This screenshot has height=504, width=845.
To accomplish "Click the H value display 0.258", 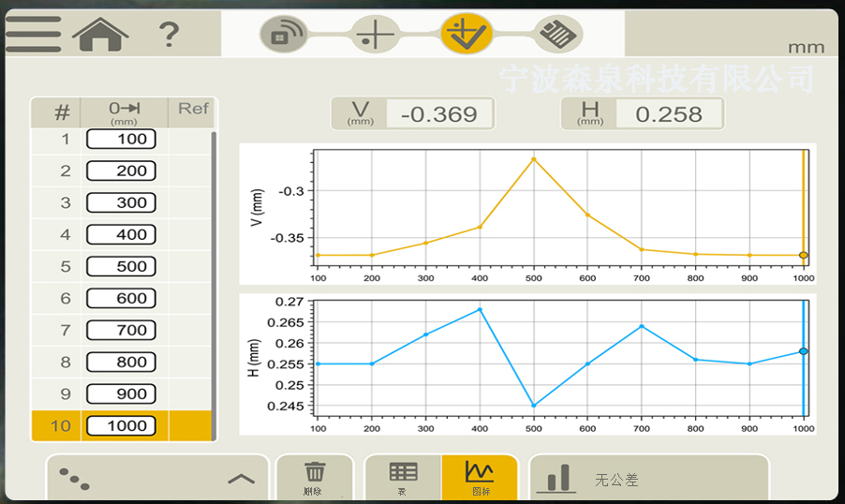I will 668,114.
